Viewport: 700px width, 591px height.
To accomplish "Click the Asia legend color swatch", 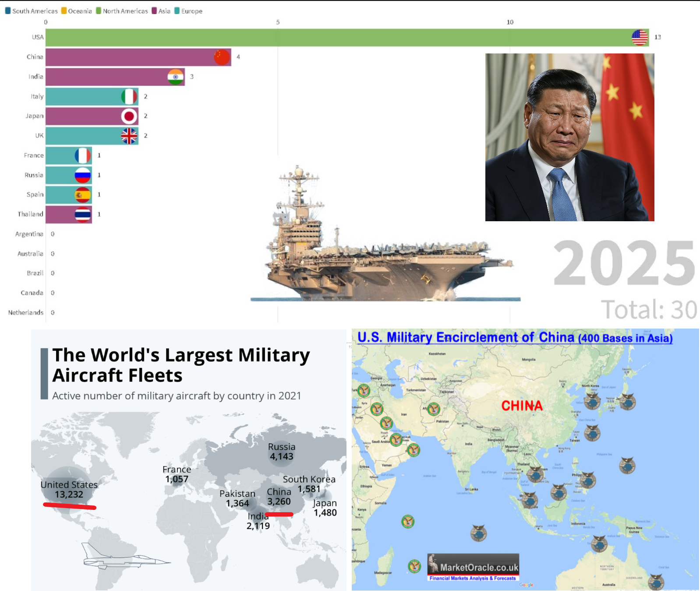I will click(154, 11).
